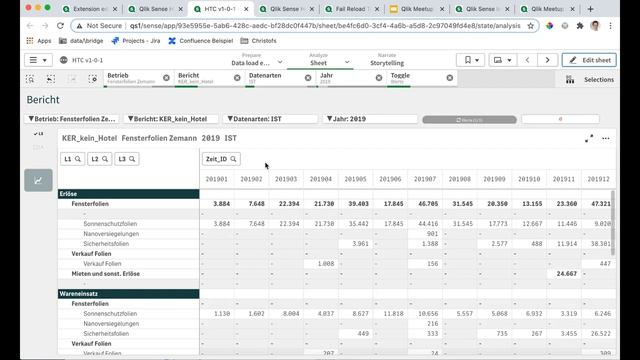640x360 pixels.
Task: Click the globe app icon beside HTC v1-0-1
Action: (x=64, y=60)
